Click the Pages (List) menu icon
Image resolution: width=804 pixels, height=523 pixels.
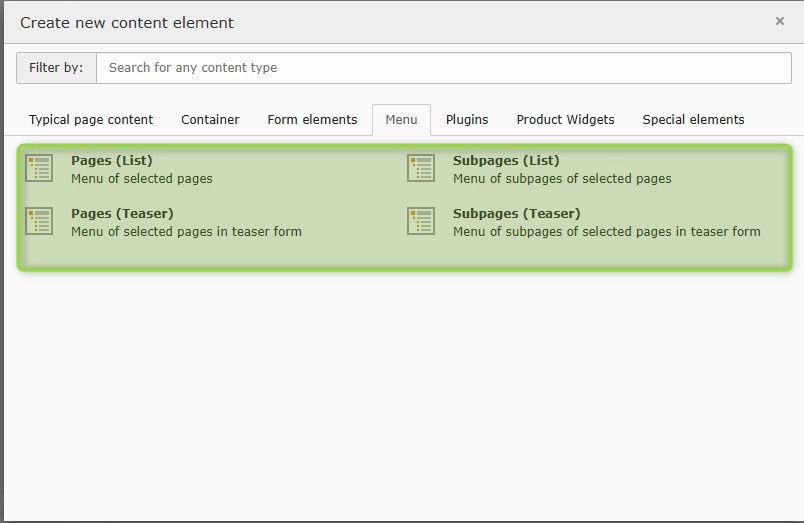click(39, 168)
